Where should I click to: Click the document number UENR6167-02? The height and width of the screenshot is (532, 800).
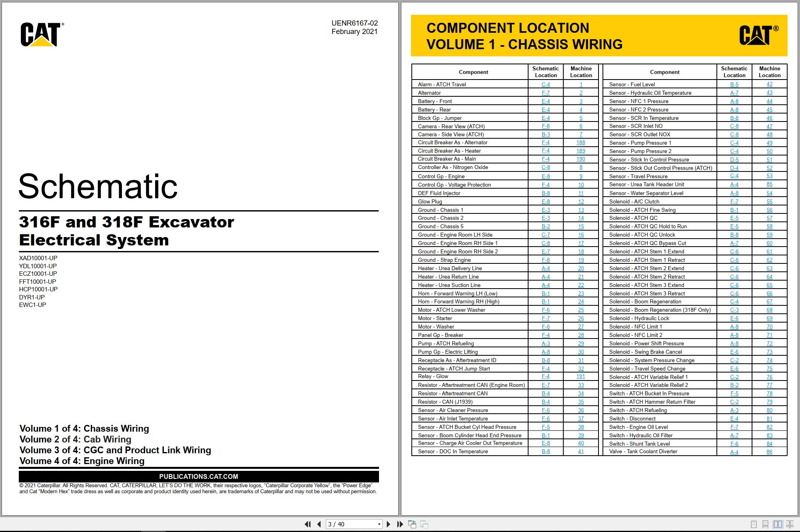(355, 23)
